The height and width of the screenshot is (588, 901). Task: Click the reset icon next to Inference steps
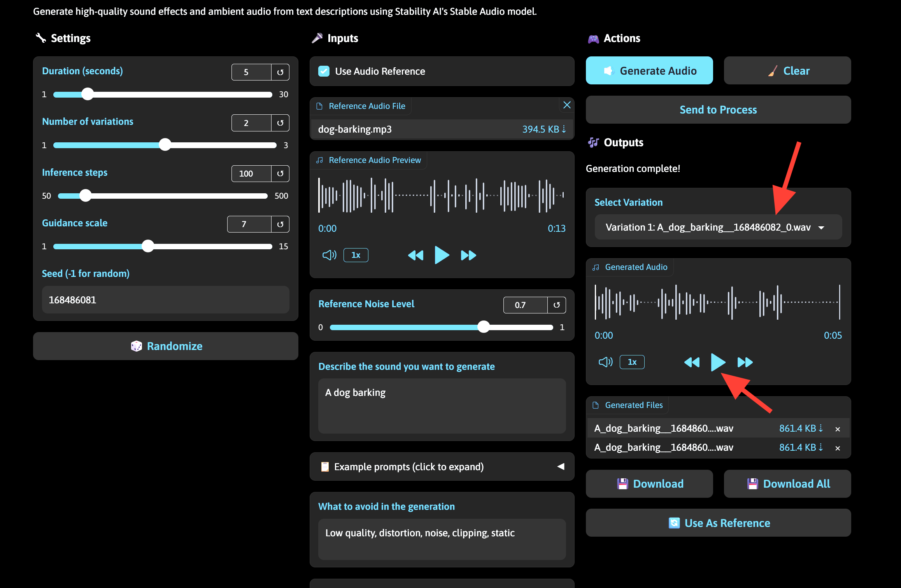click(x=280, y=173)
